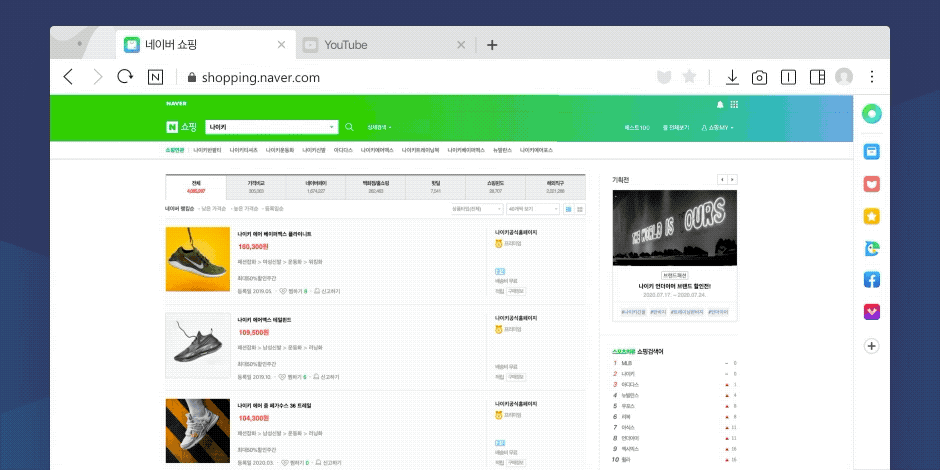Viewport: 940px width, 470px height.
Task: Close the YouTube tab
Action: point(461,45)
